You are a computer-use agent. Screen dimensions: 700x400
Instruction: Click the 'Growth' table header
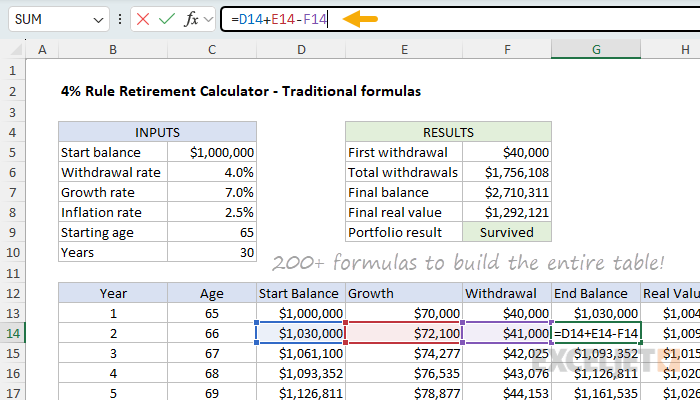click(x=404, y=293)
